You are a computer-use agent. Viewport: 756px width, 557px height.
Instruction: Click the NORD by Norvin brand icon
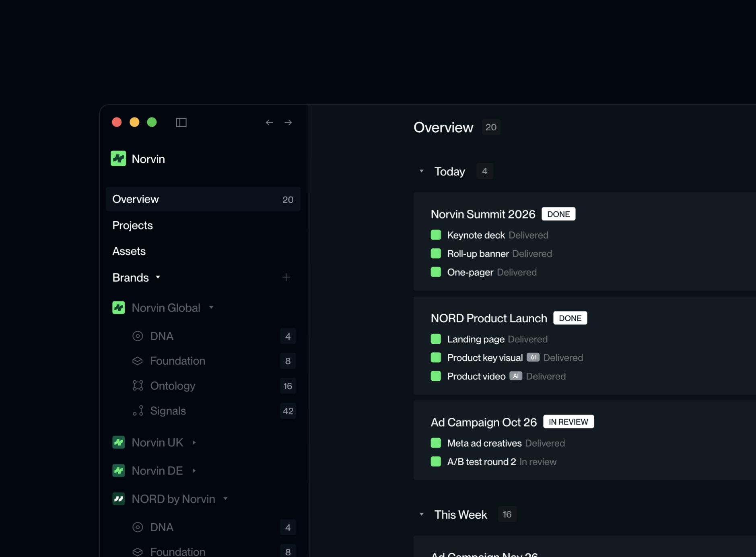[118, 499]
